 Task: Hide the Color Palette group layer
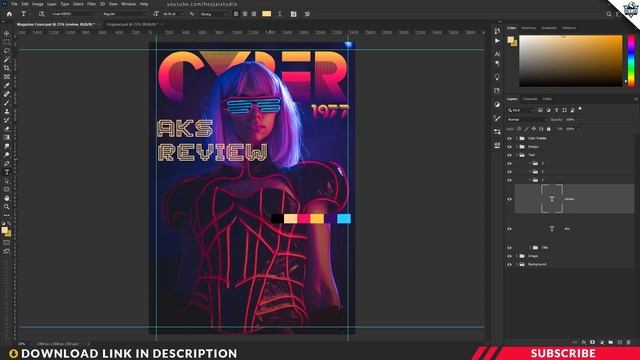point(509,138)
